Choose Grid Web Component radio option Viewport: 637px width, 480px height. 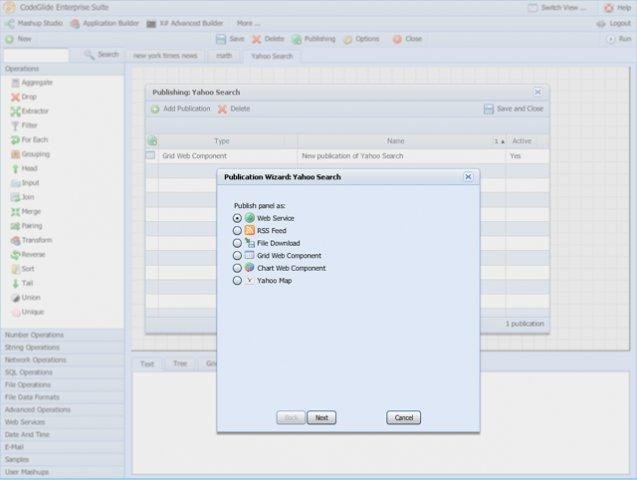(x=237, y=255)
